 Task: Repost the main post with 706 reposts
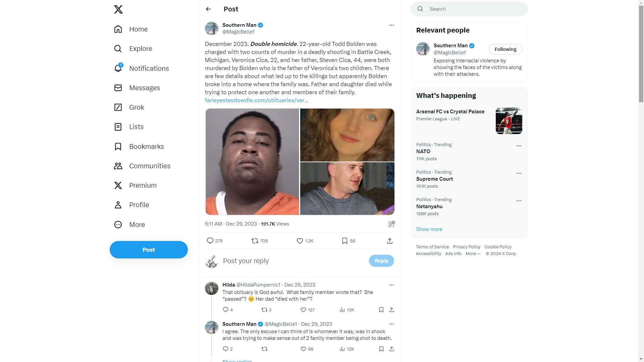[255, 241]
